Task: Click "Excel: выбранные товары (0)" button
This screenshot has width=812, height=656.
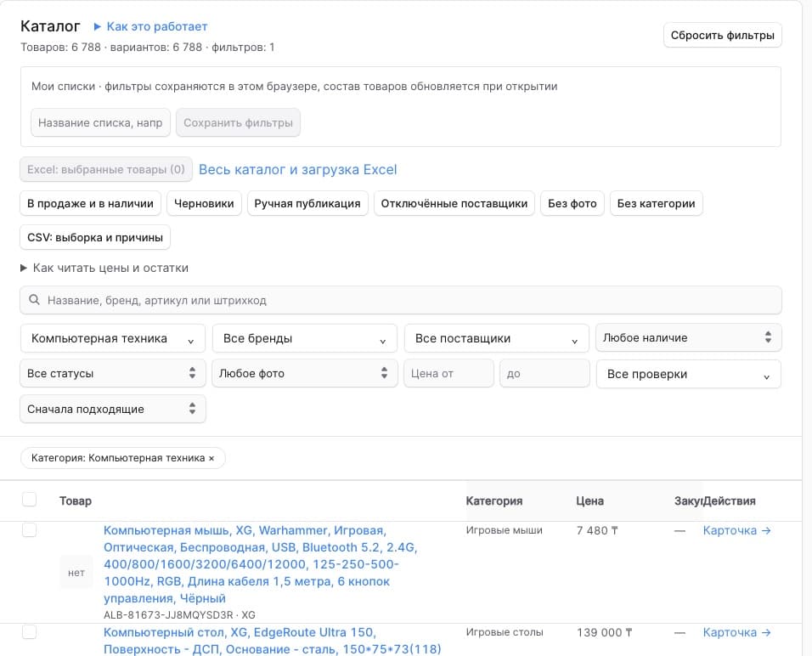Action: (x=106, y=169)
